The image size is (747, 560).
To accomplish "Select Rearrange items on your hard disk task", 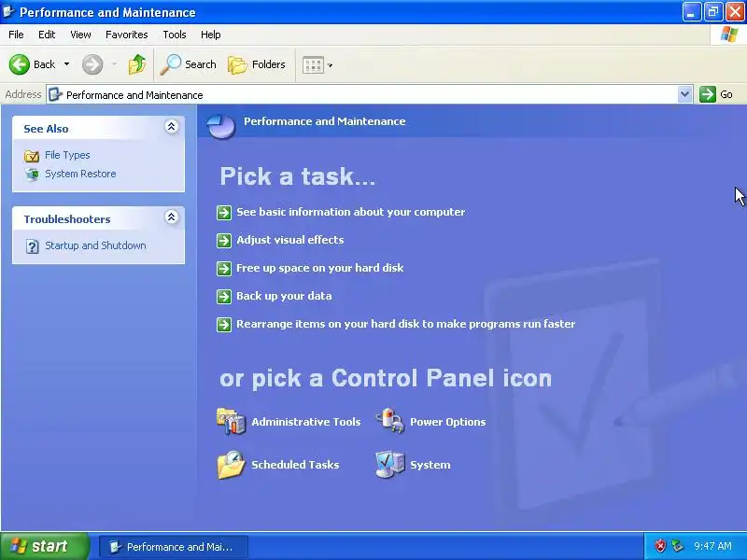I will pyautogui.click(x=406, y=324).
